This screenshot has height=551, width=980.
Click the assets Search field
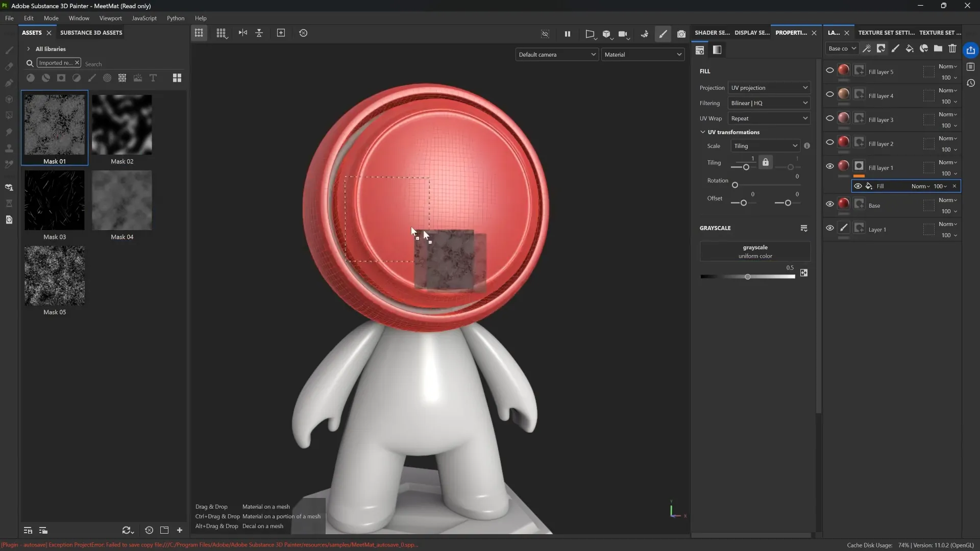133,64
